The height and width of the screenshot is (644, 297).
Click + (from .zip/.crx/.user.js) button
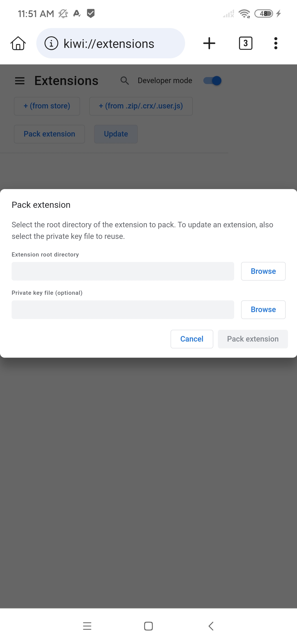tap(141, 106)
